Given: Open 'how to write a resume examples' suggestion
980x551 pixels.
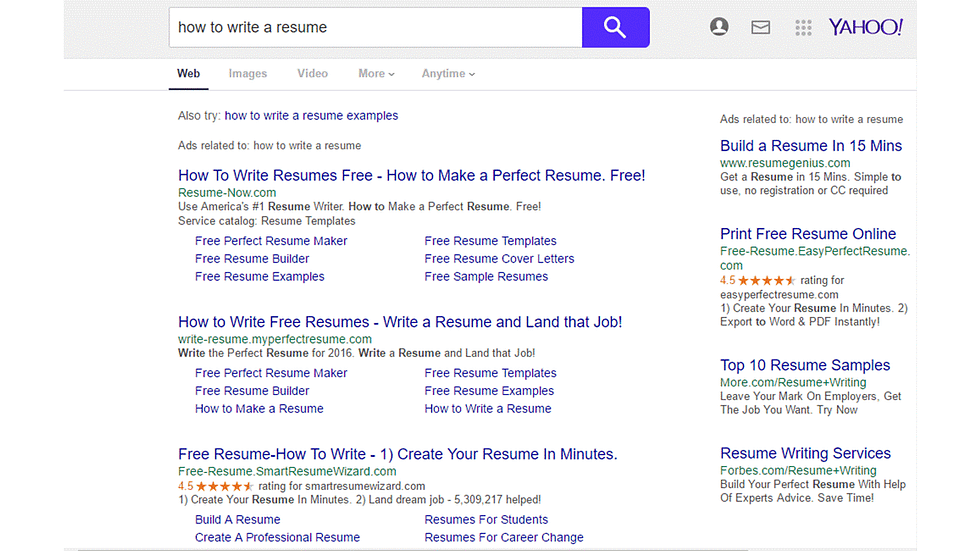Looking at the screenshot, I should tap(311, 116).
